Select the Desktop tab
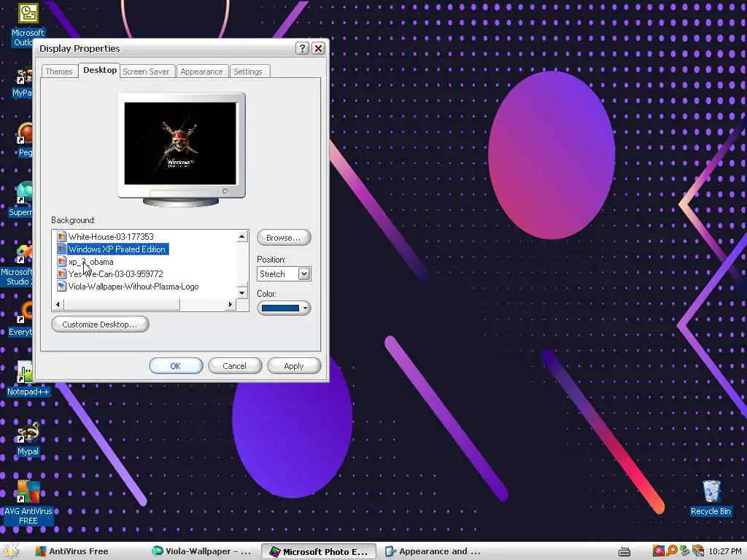Image resolution: width=747 pixels, height=560 pixels. point(99,70)
